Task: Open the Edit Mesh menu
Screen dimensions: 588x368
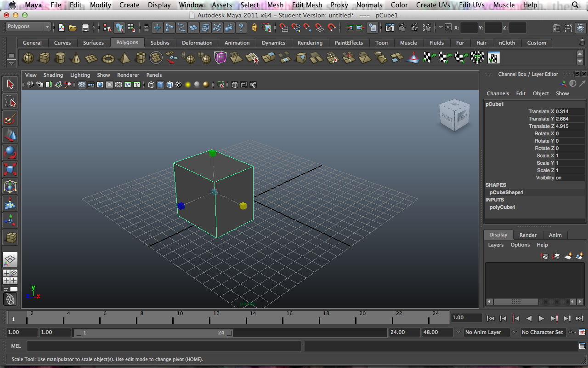Action: [x=307, y=5]
